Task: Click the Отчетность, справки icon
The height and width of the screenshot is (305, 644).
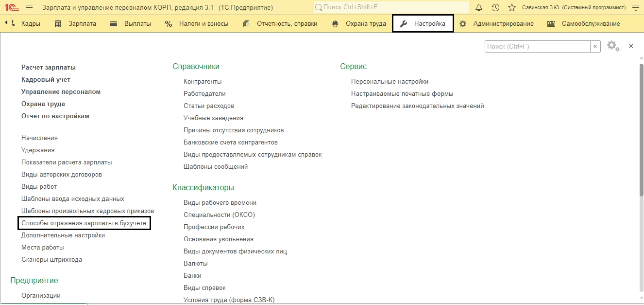Action: (x=246, y=24)
